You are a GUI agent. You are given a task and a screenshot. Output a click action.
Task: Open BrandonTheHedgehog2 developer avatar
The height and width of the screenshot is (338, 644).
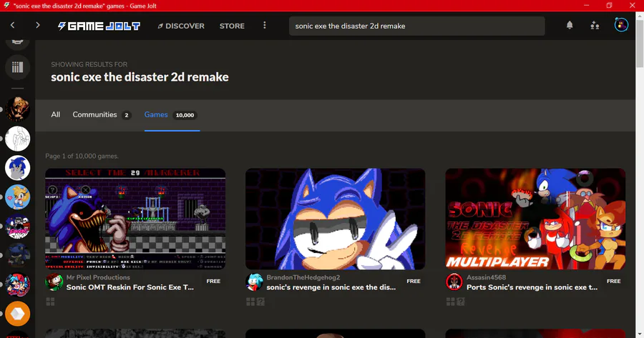point(254,282)
